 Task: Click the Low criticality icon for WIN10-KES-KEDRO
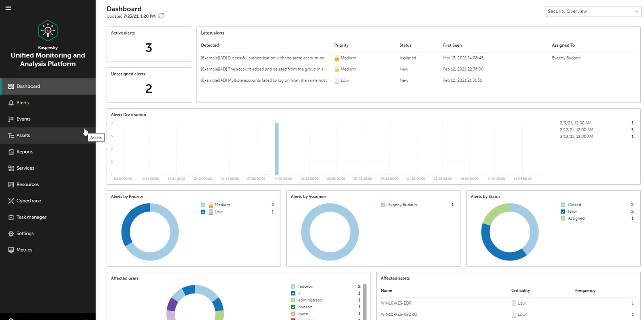(x=514, y=314)
